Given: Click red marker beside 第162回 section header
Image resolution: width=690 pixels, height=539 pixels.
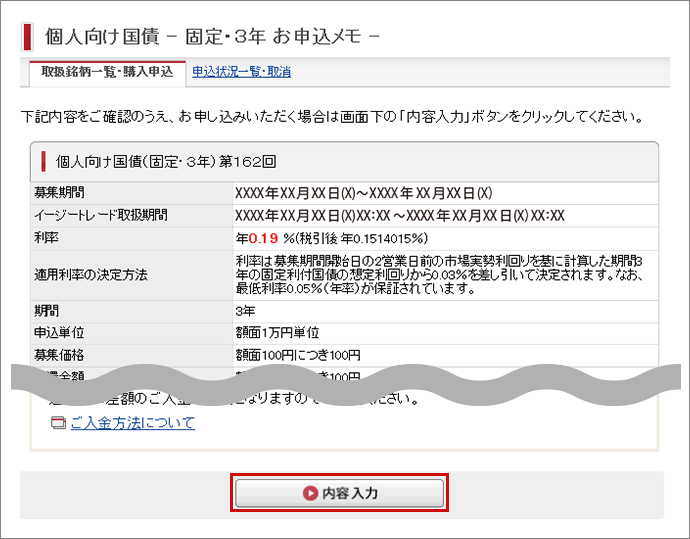Looking at the screenshot, I should click(x=43, y=160).
